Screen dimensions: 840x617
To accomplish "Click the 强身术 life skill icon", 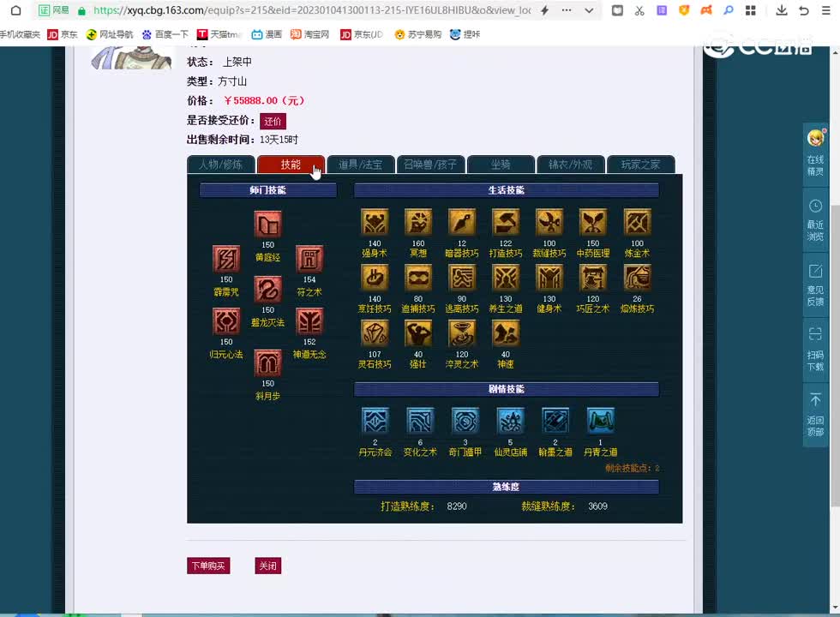I will pyautogui.click(x=375, y=222).
